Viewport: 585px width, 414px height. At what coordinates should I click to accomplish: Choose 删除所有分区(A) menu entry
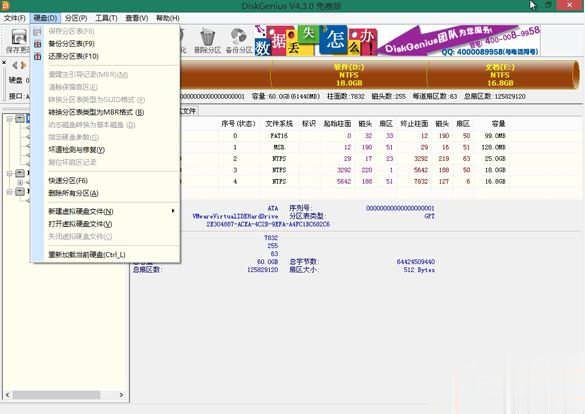106,193
